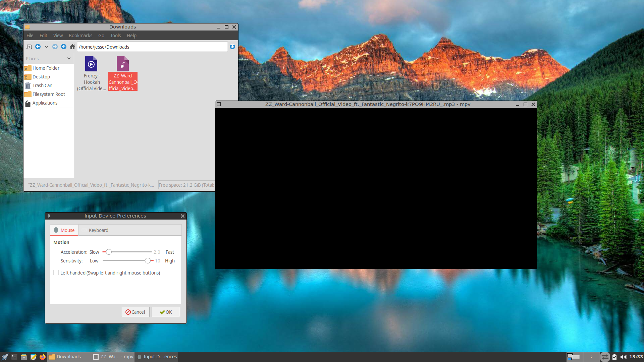
Task: Confirm with OK in Input Device Preferences
Action: (x=166, y=312)
